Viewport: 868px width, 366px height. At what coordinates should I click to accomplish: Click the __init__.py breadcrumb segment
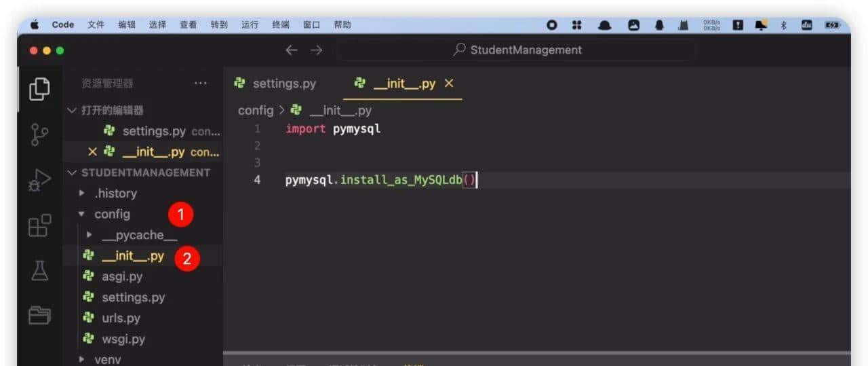pos(340,110)
